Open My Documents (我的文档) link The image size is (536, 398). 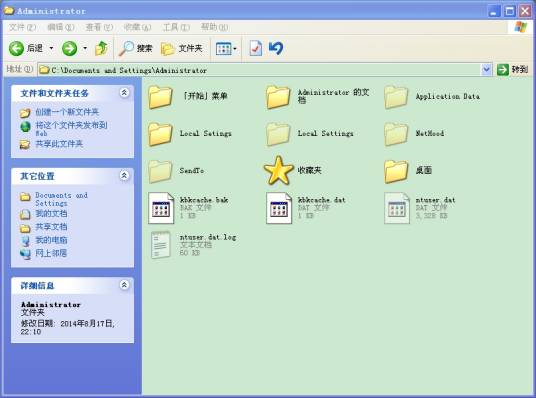pos(51,214)
